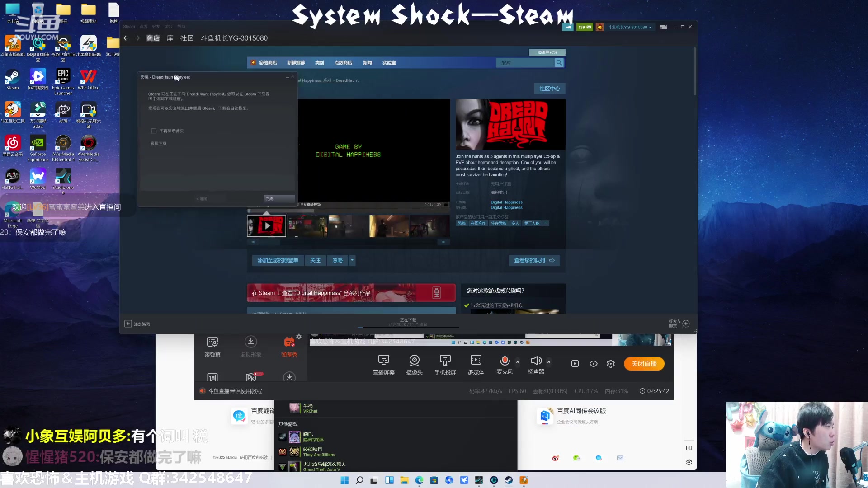Click the Windows Start button in taskbar
Image resolution: width=868 pixels, height=488 pixels.
tap(344, 480)
